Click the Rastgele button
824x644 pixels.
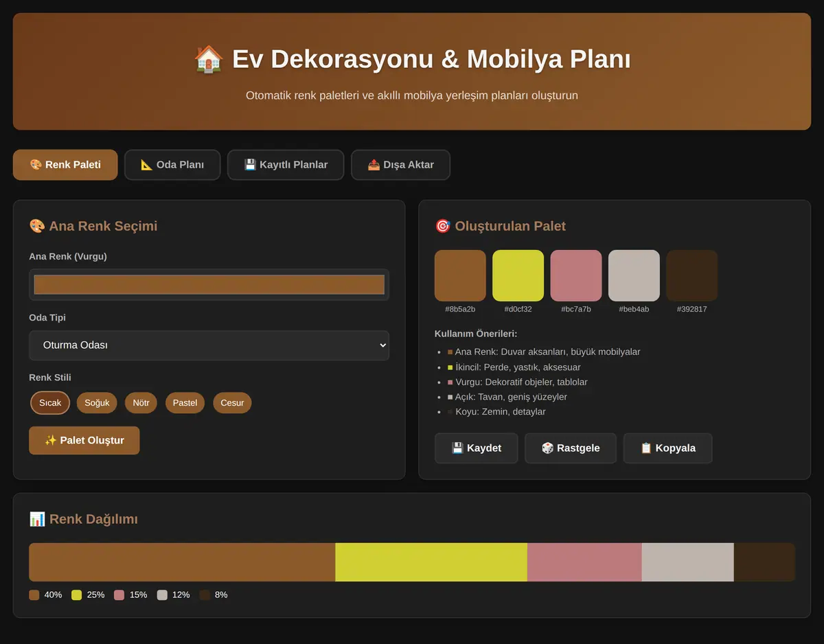point(571,448)
